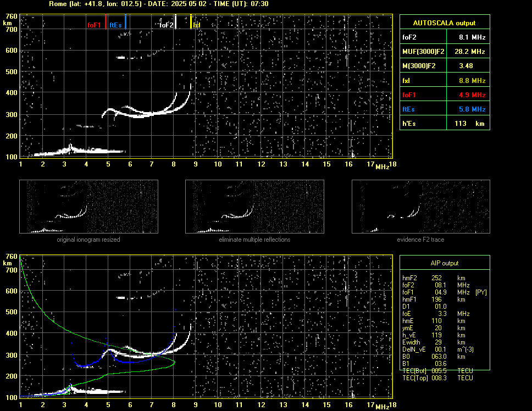Click the '18' MHz axis label on top ionogram
Viewport: 532px width, 411px height.
pos(392,164)
